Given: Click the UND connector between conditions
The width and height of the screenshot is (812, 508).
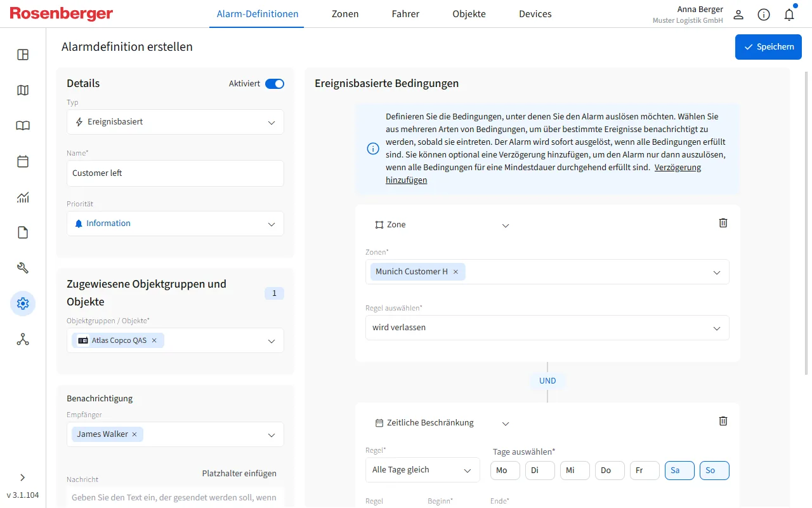Looking at the screenshot, I should click(x=547, y=381).
